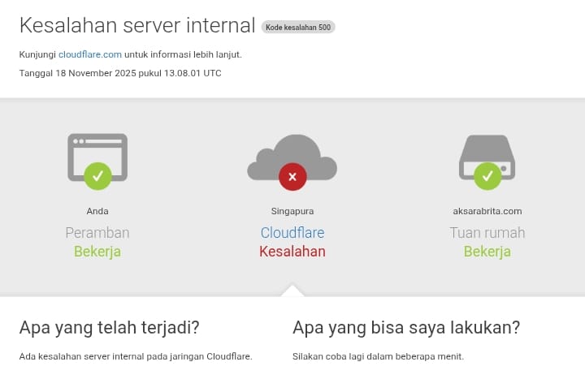Screen dimensions: 585x392
Task: Click the red X badge on the cloud
Action: pyautogui.click(x=292, y=176)
